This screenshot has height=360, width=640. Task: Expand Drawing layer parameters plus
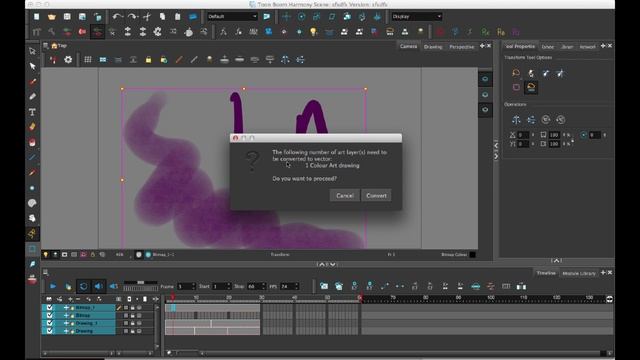pyautogui.click(x=66, y=331)
